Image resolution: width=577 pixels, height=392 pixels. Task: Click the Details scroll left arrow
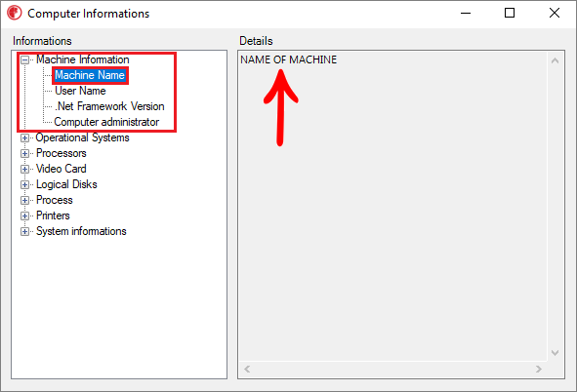tap(247, 369)
